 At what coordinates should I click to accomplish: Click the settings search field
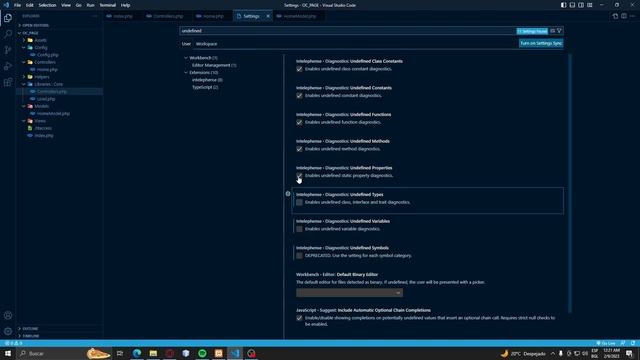347,31
